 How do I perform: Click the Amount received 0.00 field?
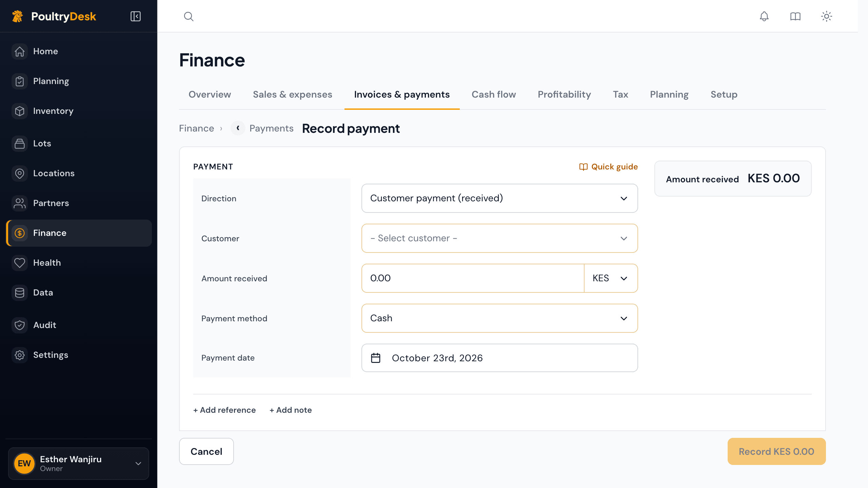click(x=473, y=278)
